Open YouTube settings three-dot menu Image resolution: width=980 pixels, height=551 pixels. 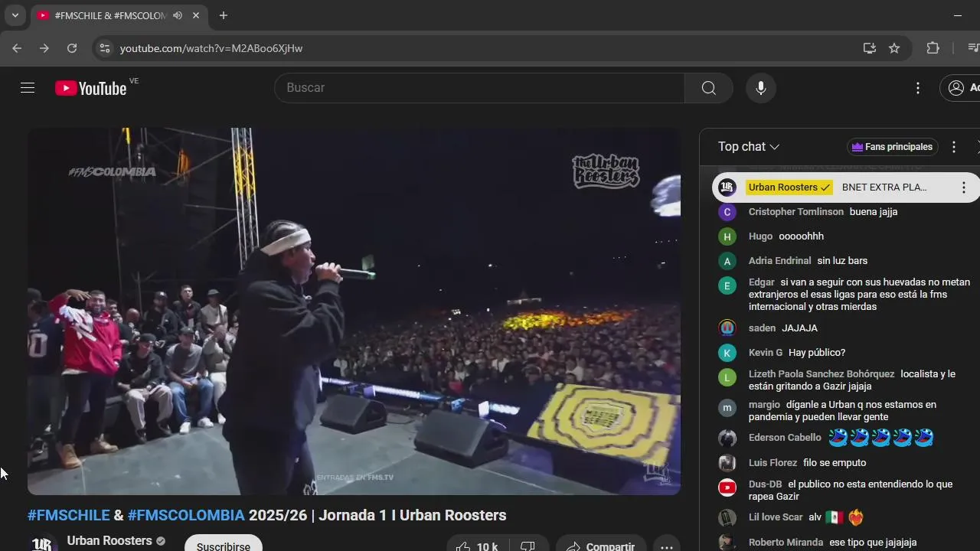click(918, 88)
